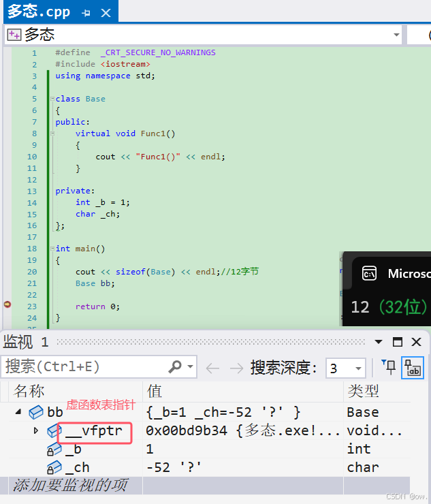
Task: Click the pin filter icon in Watch toolbar
Action: pos(389,367)
